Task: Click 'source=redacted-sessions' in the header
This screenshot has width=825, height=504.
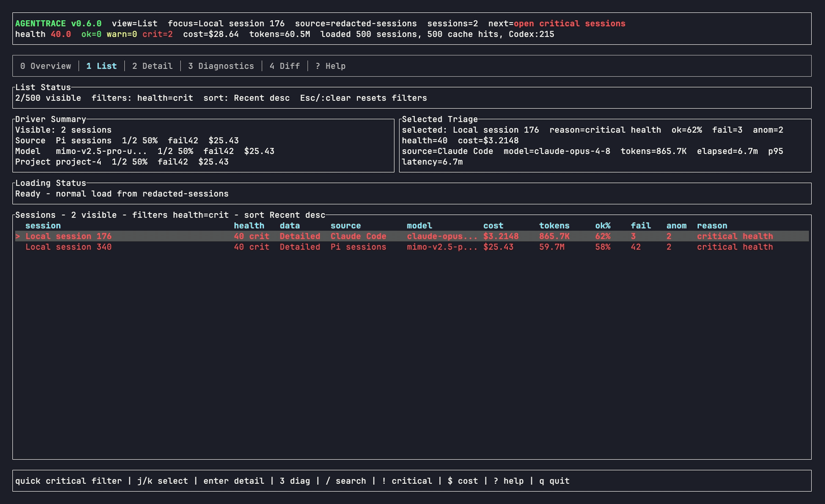Action: point(356,23)
